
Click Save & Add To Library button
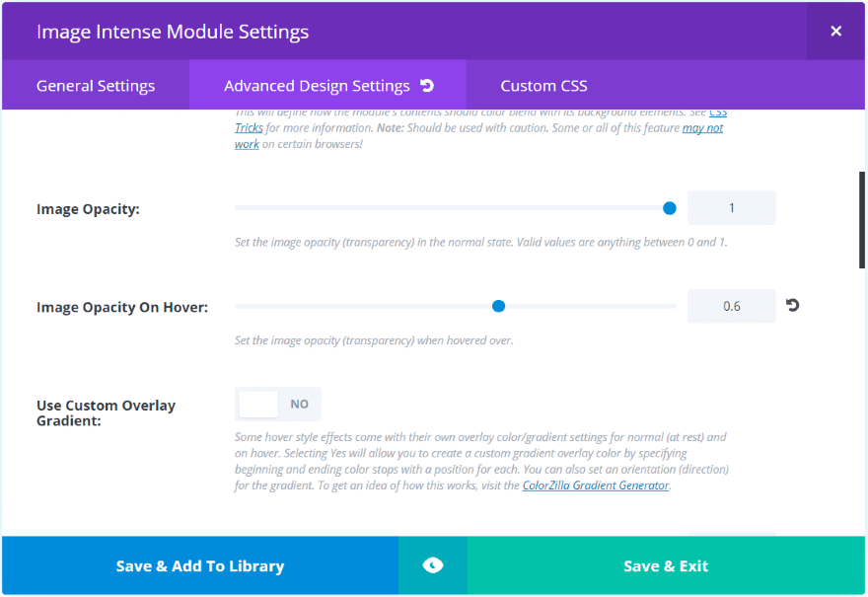point(200,565)
